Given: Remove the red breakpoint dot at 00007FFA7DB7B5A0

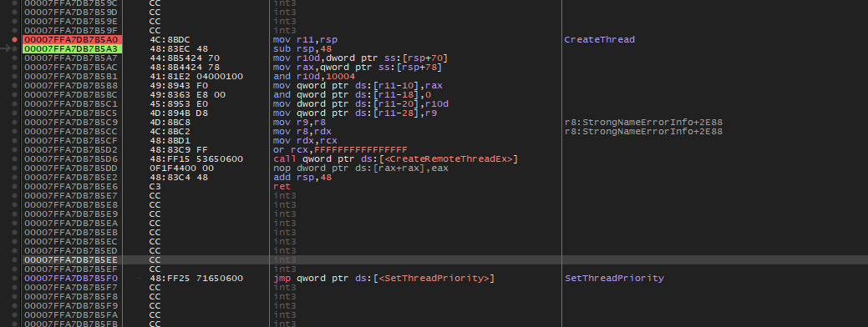Looking at the screenshot, I should tap(15, 40).
